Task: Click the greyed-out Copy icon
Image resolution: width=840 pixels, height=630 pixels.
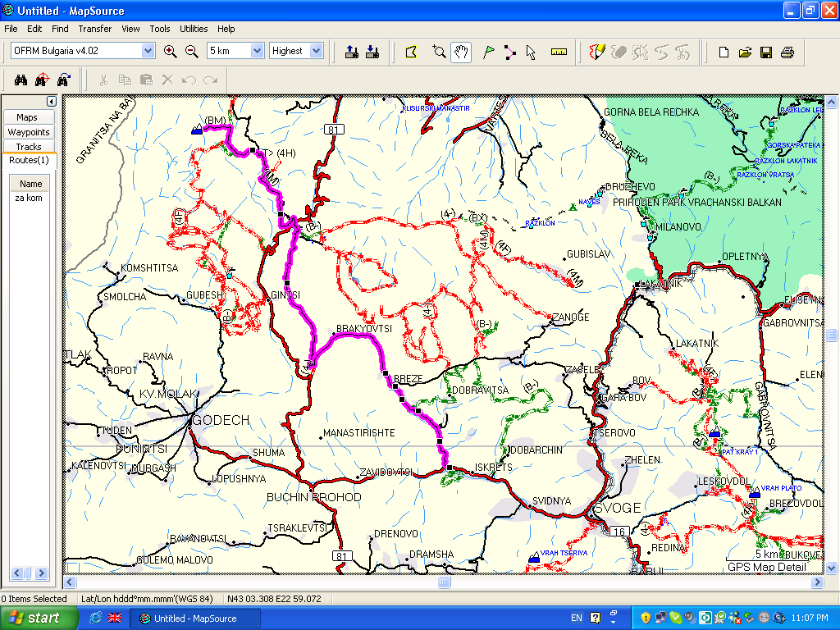Action: tap(125, 80)
